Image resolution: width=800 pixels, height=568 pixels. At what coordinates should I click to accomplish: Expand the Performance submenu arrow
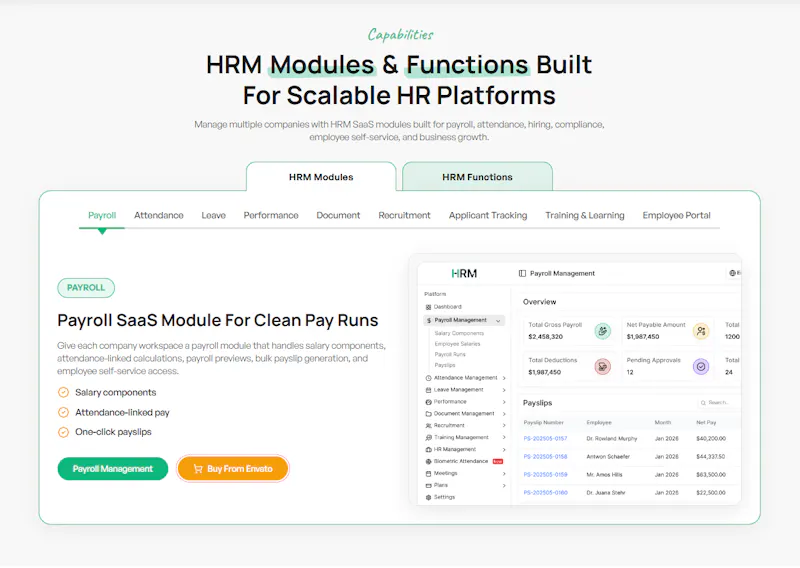pos(504,402)
